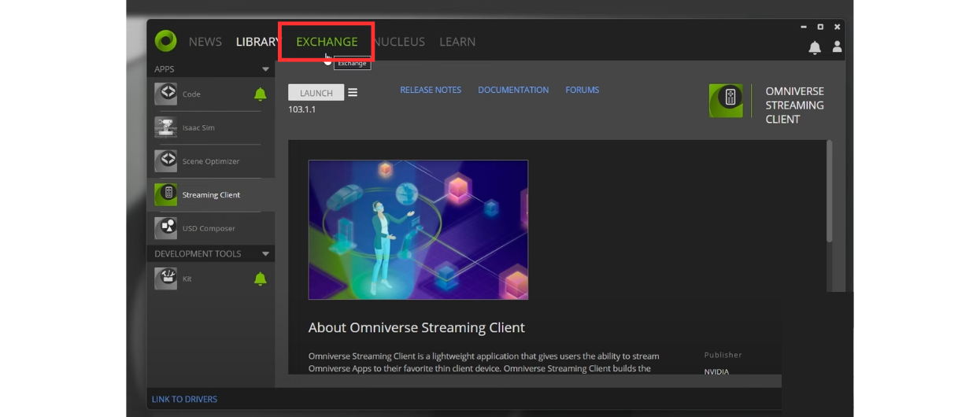Click About Omniverse Streaming Client heading

[416, 327]
